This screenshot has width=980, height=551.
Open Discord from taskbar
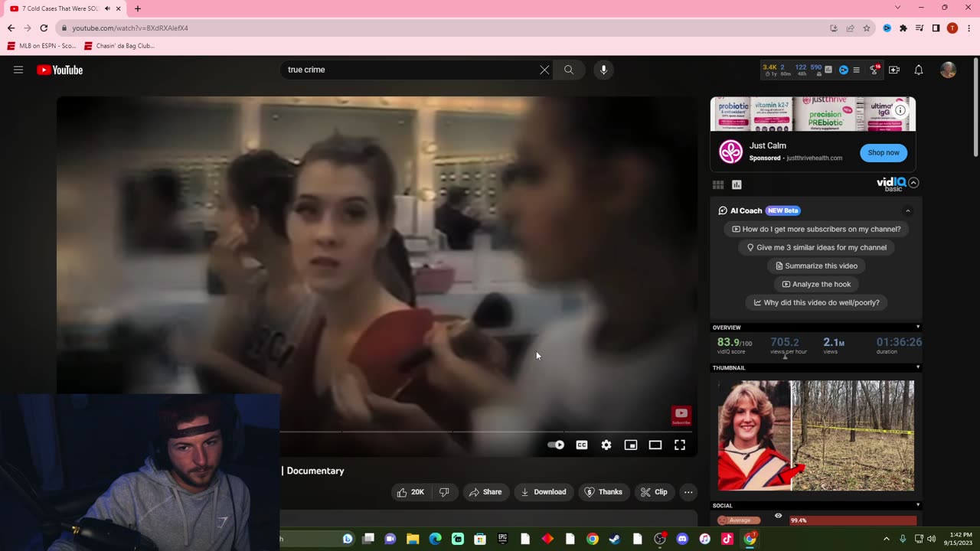(682, 539)
